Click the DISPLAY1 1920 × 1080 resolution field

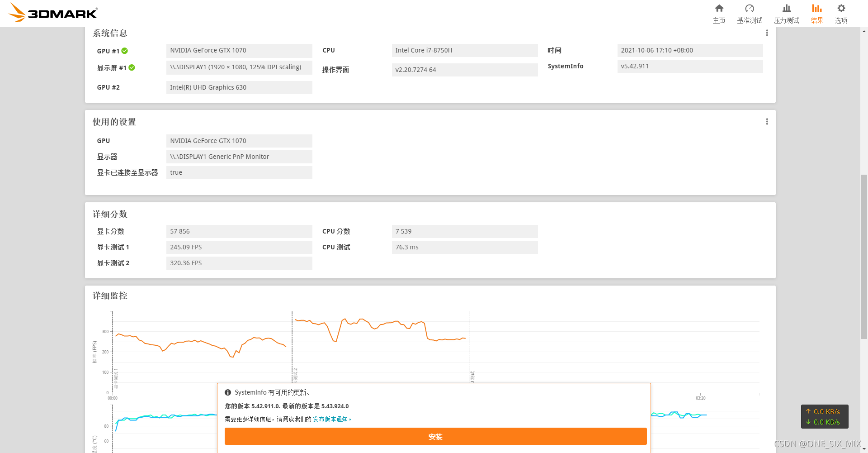pos(239,67)
